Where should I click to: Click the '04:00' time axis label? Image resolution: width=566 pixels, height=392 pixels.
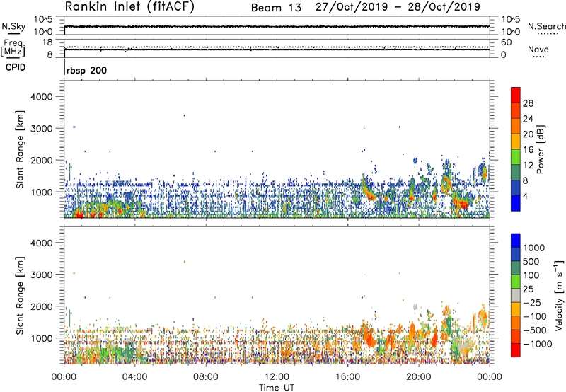(134, 377)
